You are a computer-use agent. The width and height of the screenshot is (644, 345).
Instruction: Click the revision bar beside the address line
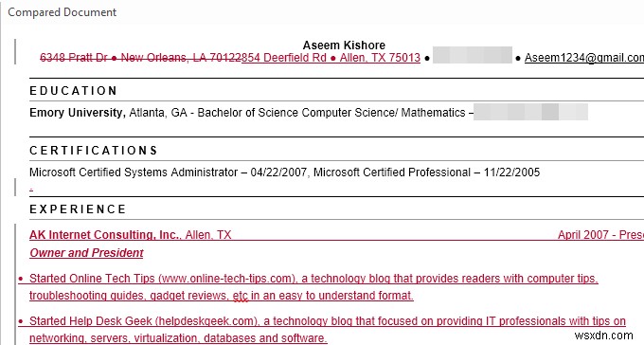point(15,52)
